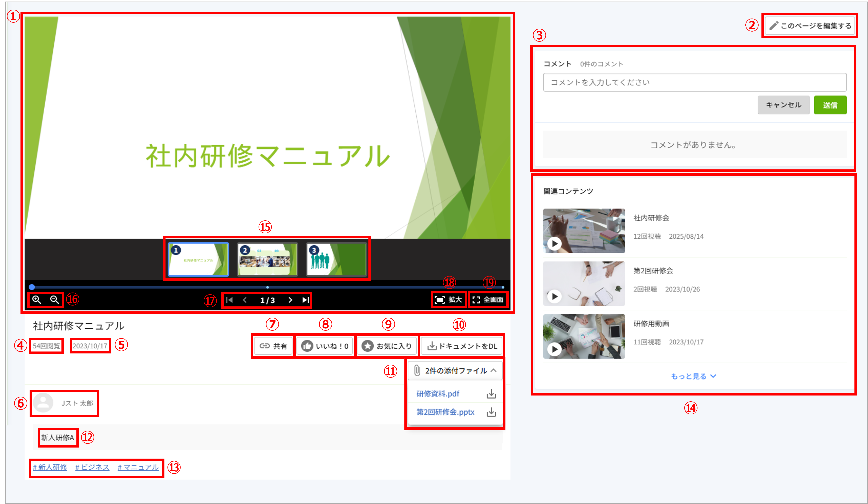The width and height of the screenshot is (868, 504).
Task: Open the 研修資料.pdf attachment link
Action: [438, 394]
